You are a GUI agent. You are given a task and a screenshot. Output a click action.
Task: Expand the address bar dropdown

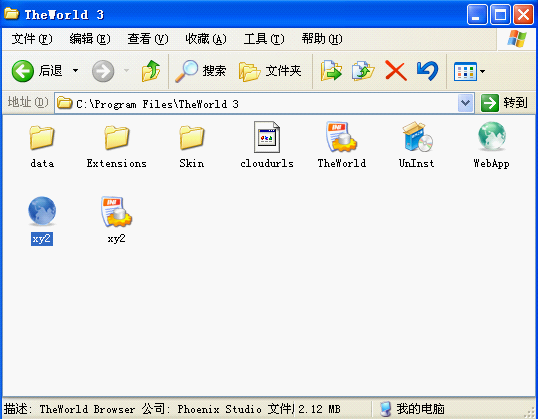[465, 103]
